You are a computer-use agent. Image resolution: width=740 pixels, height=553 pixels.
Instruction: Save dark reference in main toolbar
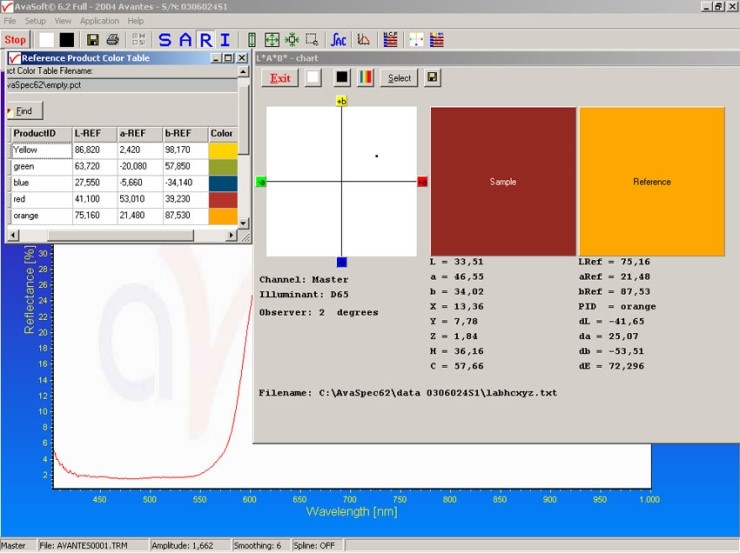(67, 40)
